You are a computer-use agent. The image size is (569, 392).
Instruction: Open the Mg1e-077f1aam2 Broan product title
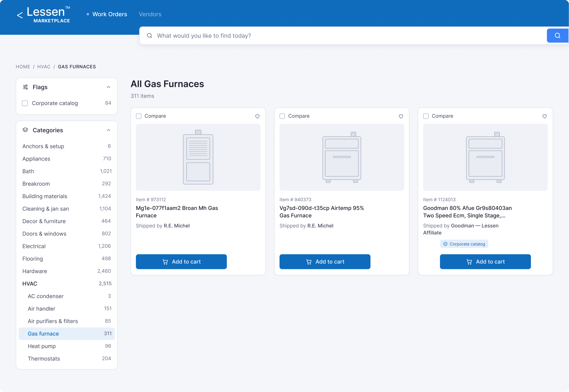pos(177,212)
